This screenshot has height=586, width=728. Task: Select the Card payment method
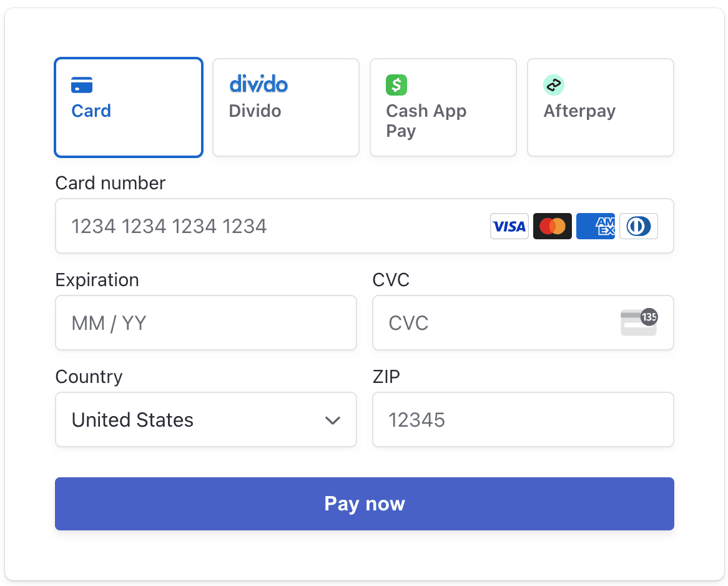(x=129, y=107)
